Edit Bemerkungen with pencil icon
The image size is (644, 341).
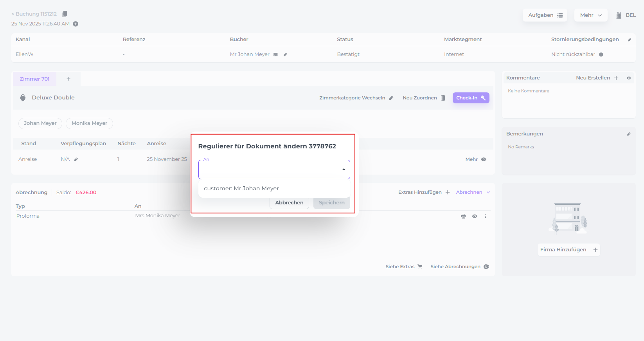click(x=629, y=134)
